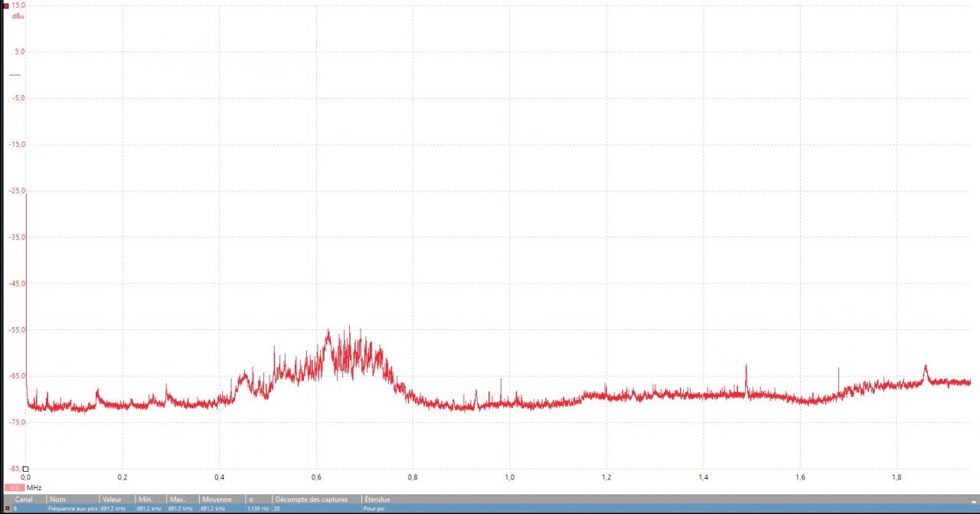The width and height of the screenshot is (980, 514).
Task: Select the Canal column header
Action: tap(24, 499)
